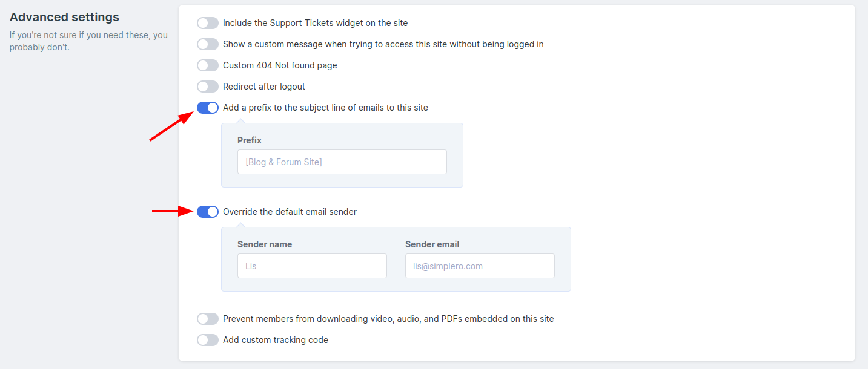The image size is (868, 369).
Task: Click into the Sender name input box
Action: click(312, 266)
